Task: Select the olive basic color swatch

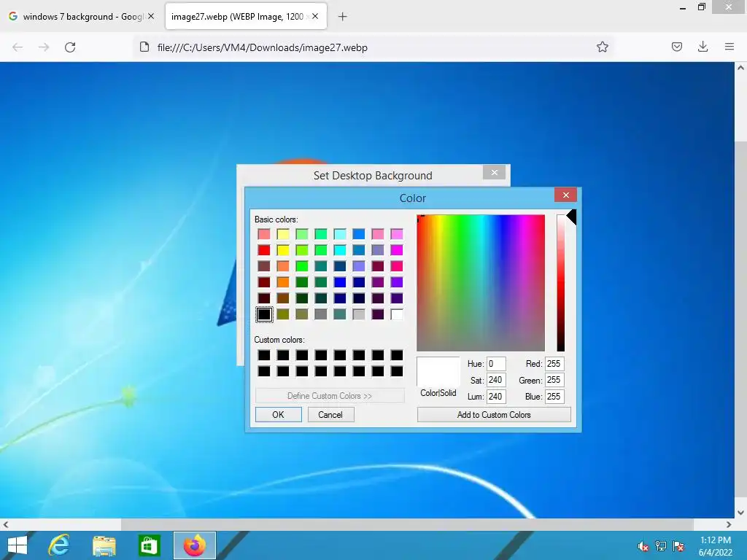Action: [283, 314]
